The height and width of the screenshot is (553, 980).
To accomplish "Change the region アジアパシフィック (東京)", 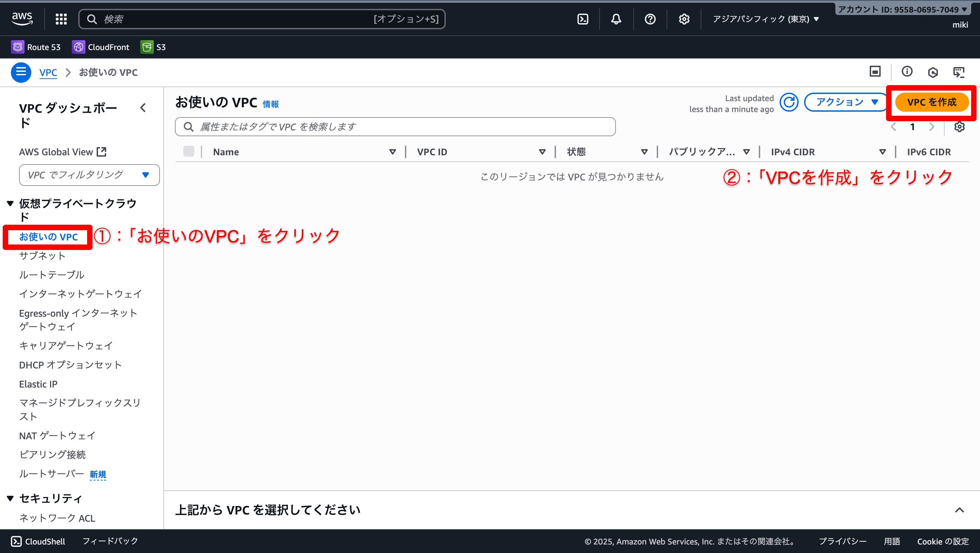I will coord(765,19).
